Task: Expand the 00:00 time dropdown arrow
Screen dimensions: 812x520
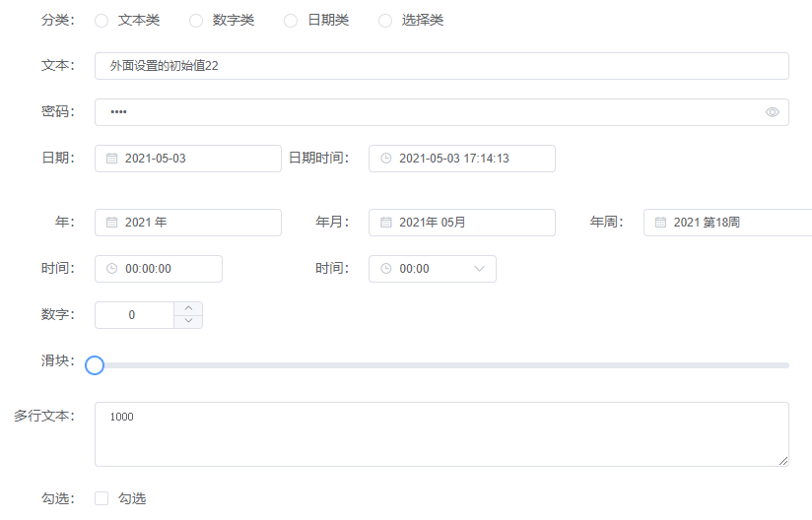Action: pos(480,269)
